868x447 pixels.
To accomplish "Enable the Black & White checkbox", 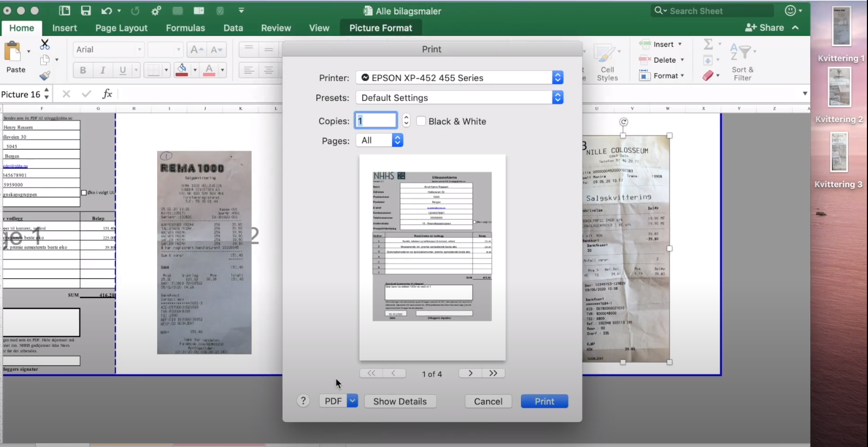I will tap(421, 121).
